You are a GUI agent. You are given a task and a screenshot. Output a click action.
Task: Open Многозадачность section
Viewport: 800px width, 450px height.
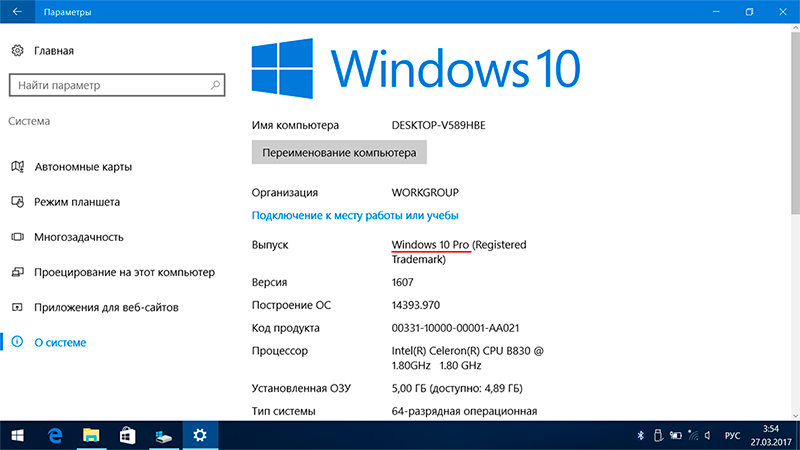tap(79, 237)
